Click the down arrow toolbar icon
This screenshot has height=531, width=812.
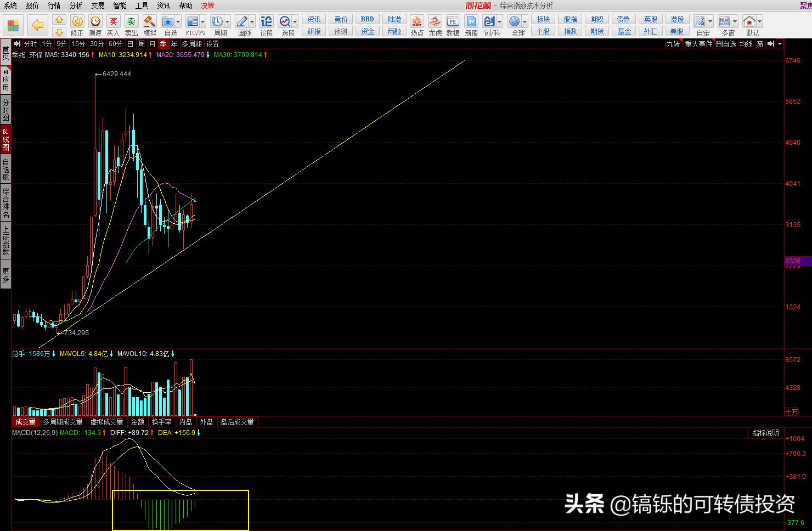(59, 32)
